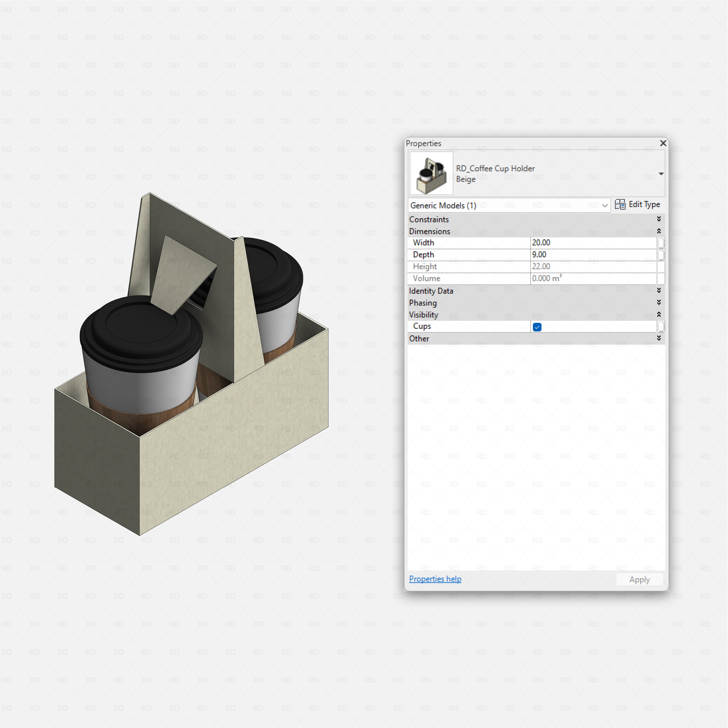728x728 pixels.
Task: Open the RD_Coffee Cup Holder type selector dropdown
Action: [661, 174]
